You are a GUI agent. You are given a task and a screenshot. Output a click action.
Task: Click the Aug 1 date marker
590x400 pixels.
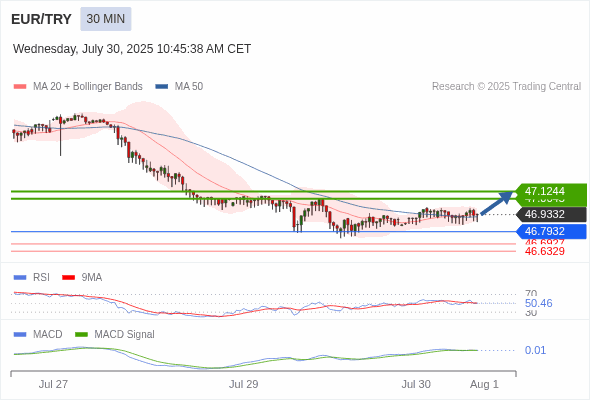tap(484, 384)
